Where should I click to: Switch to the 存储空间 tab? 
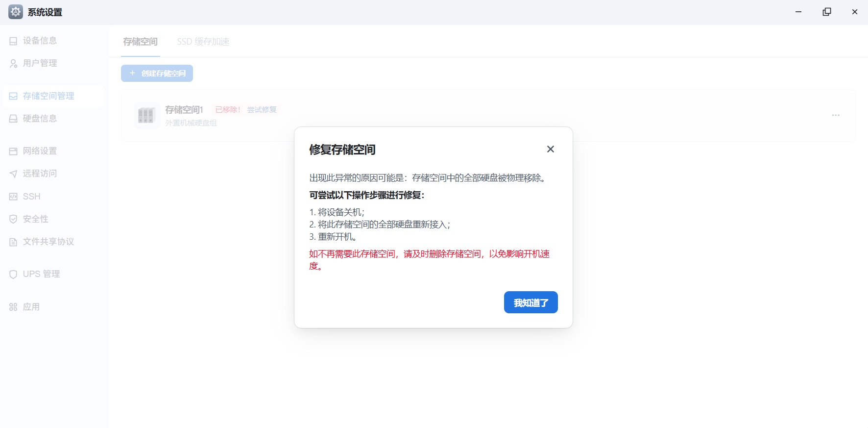click(x=140, y=42)
